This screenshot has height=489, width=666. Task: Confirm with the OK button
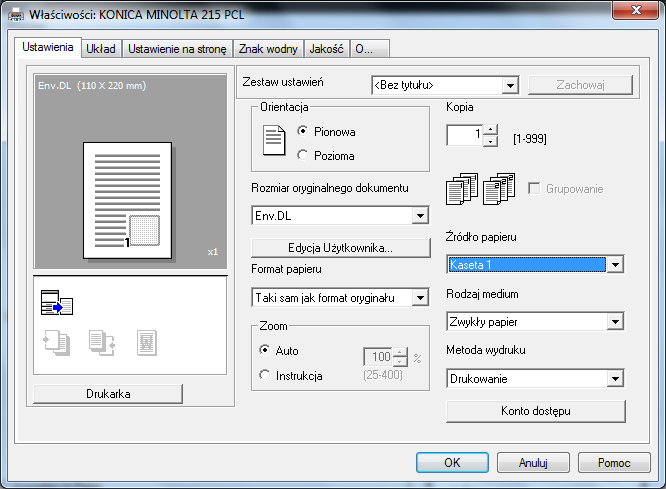click(452, 462)
